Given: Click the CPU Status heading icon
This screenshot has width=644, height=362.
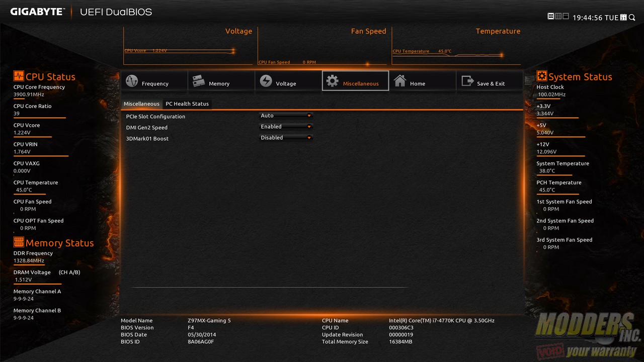Looking at the screenshot, I should pos(19,76).
